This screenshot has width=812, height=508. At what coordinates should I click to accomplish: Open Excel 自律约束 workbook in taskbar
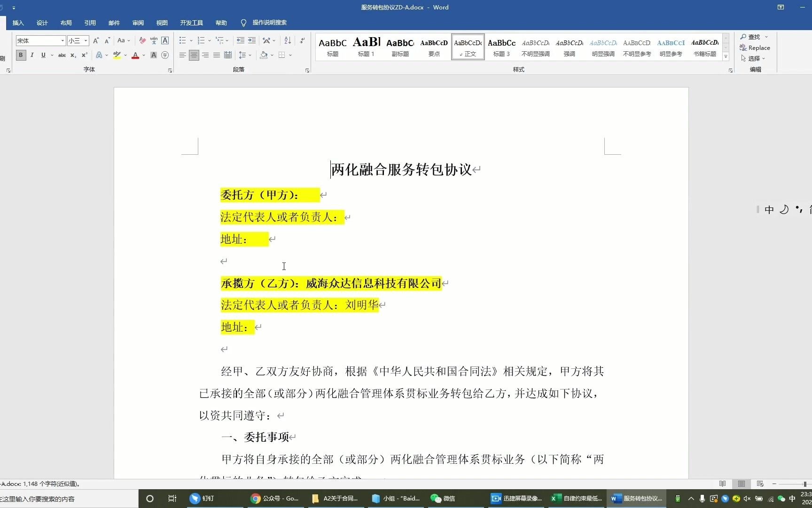pos(576,499)
